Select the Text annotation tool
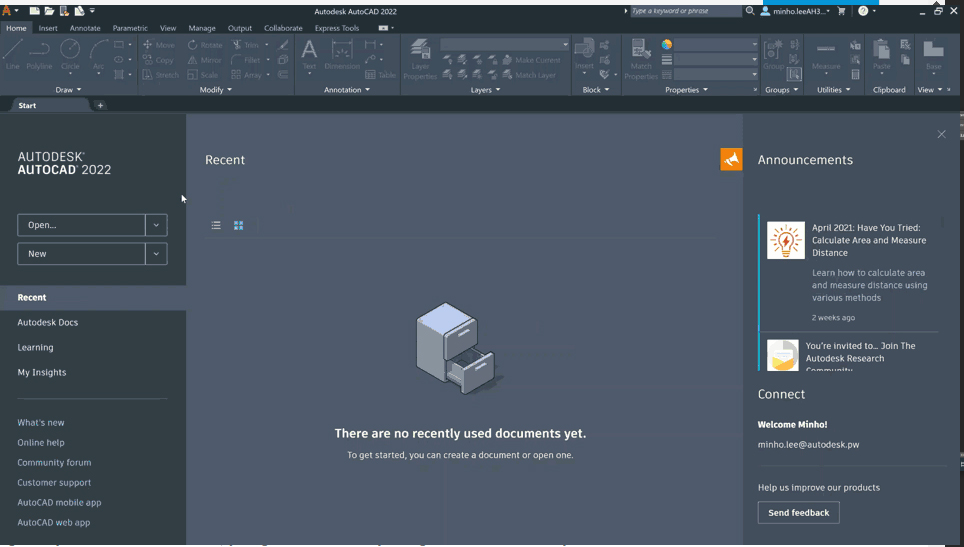964x547 pixels. (x=309, y=54)
